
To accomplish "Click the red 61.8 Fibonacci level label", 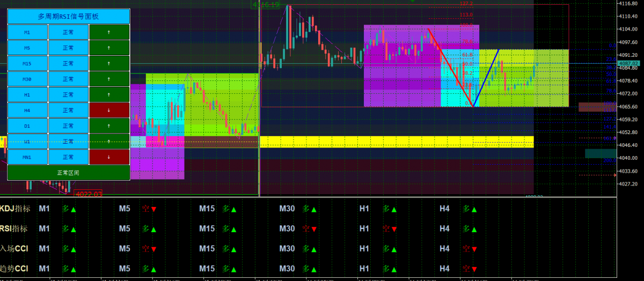I will pyautogui.click(x=467, y=55).
